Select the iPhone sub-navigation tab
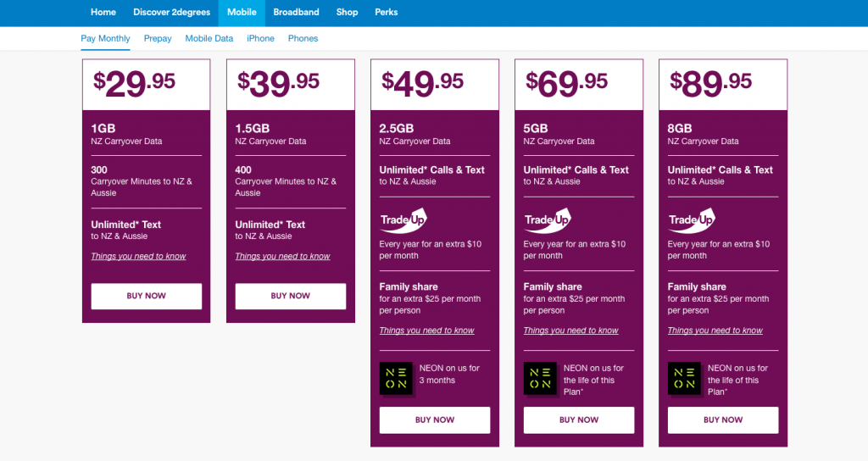Viewport: 868px width, 461px height. tap(260, 38)
